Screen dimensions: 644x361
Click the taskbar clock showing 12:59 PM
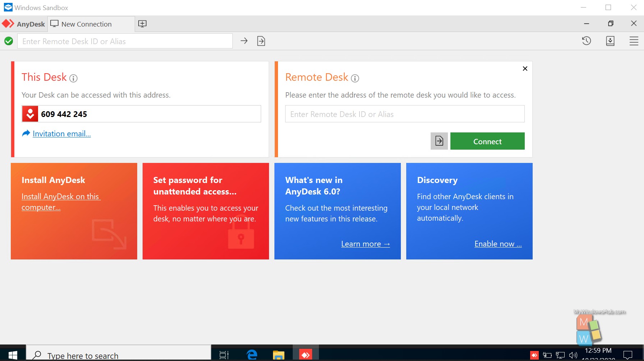598,351
